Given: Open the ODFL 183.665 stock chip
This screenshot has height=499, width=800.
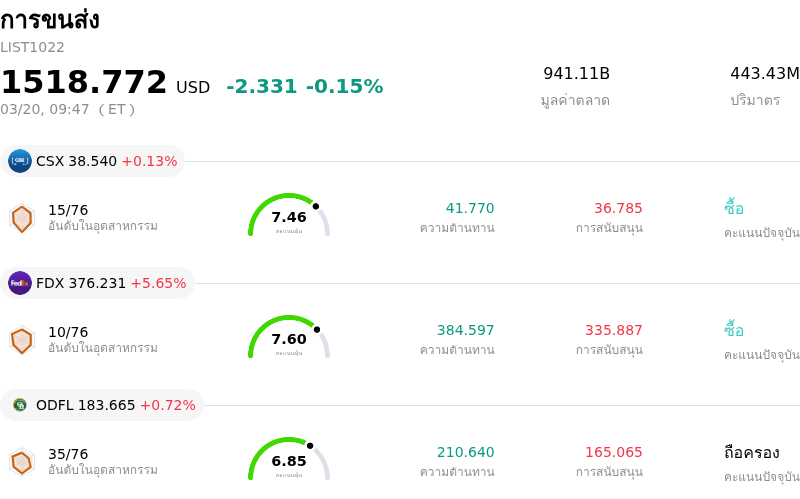Looking at the screenshot, I should coord(103,405).
